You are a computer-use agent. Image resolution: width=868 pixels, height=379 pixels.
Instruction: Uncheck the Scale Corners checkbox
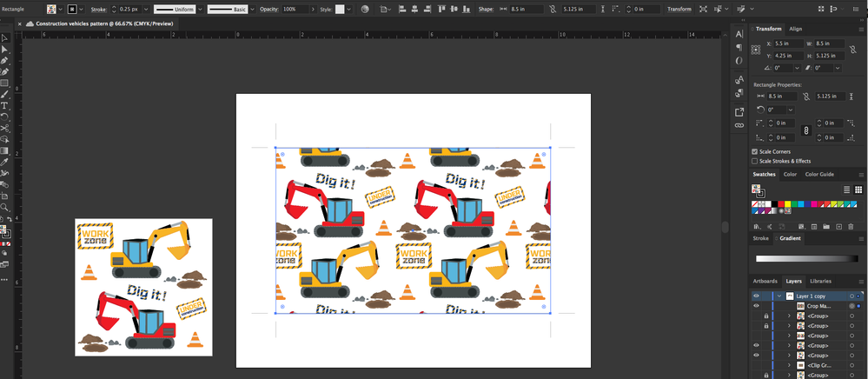754,151
